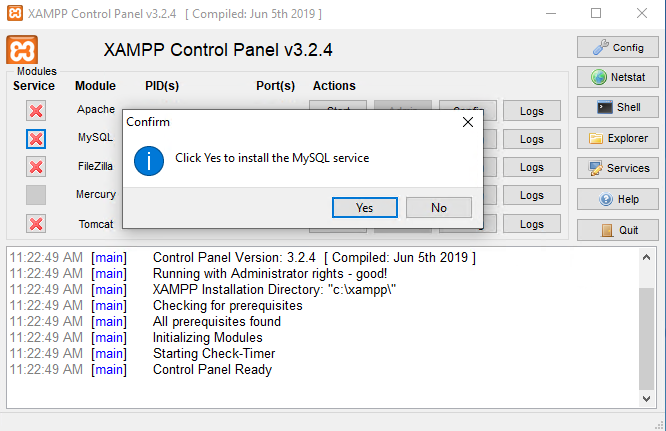
Task: Open the Help button
Action: click(617, 199)
